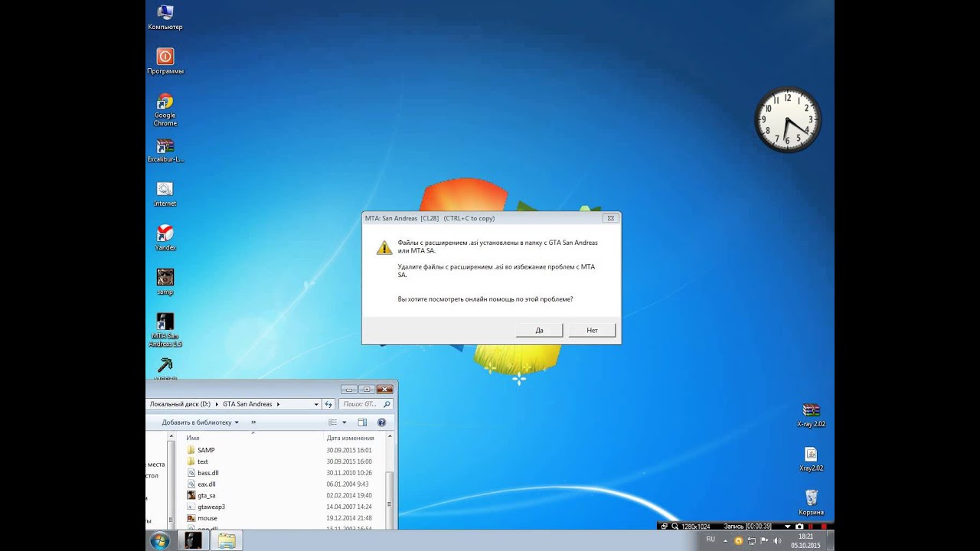Open the recorder toolbar dropdown arrow

pyautogui.click(x=788, y=527)
